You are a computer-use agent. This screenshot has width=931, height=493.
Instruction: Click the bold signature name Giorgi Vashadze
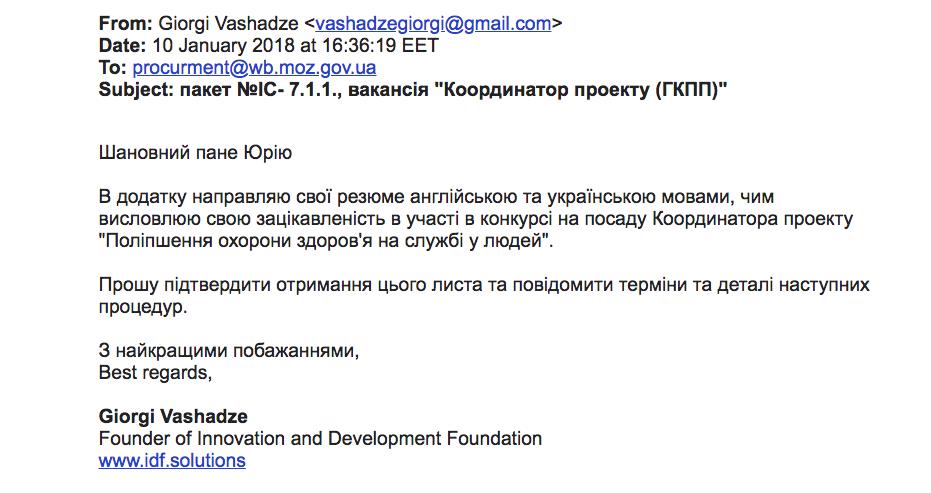click(x=173, y=416)
